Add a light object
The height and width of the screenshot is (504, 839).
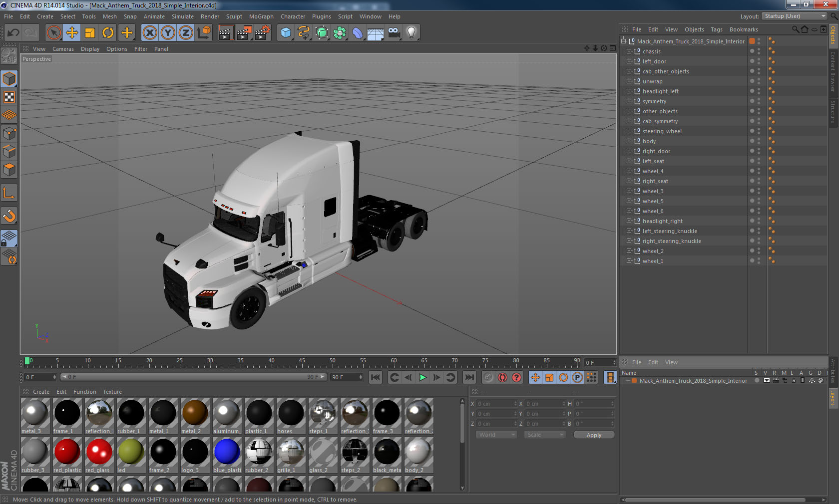point(412,33)
